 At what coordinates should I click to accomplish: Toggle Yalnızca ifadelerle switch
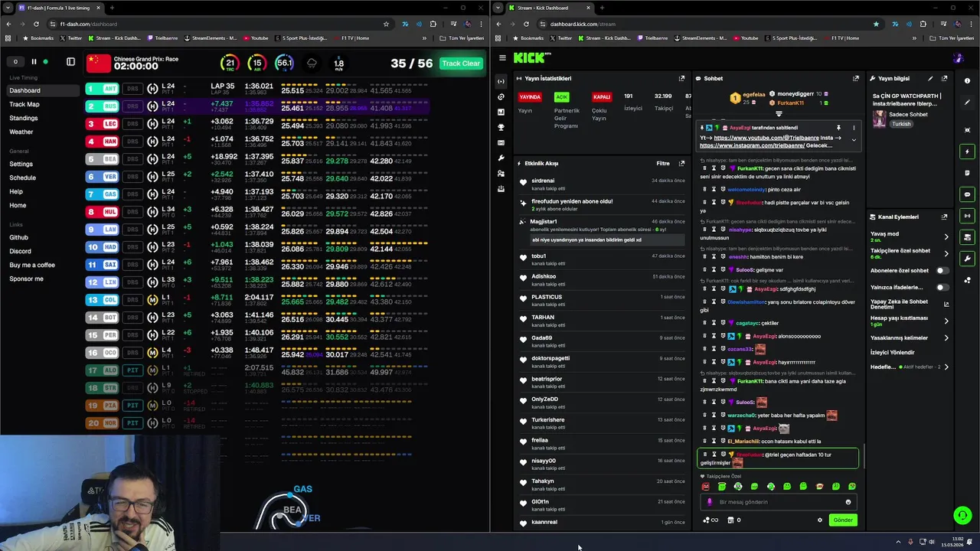click(x=942, y=287)
